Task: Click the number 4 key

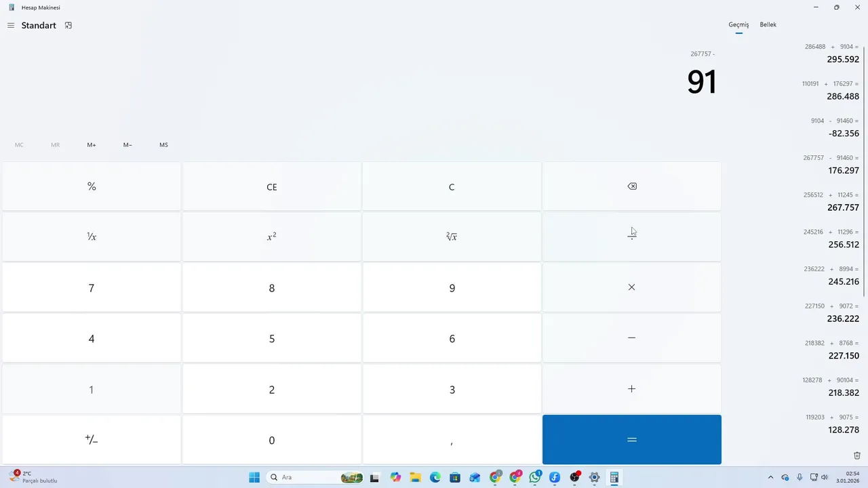Action: point(92,338)
